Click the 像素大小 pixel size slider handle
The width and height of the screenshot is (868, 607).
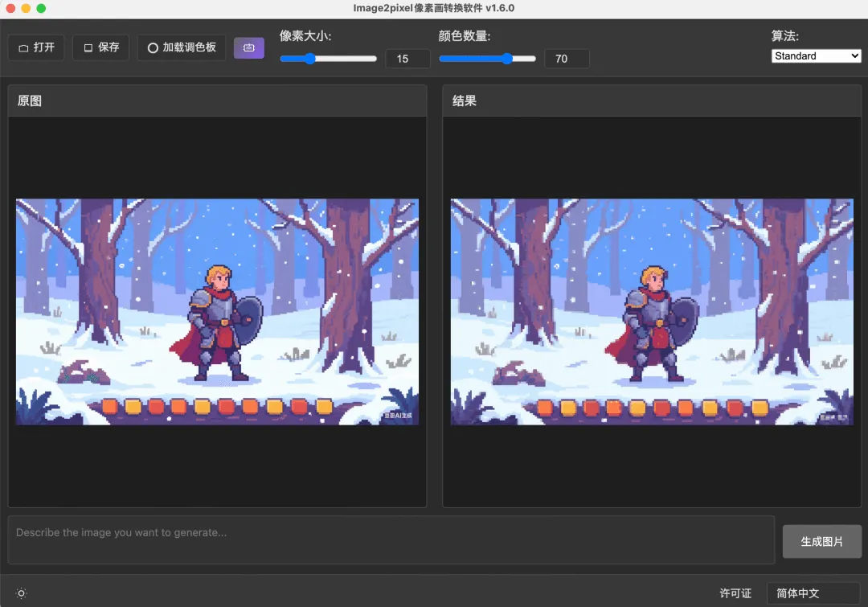pyautogui.click(x=310, y=59)
